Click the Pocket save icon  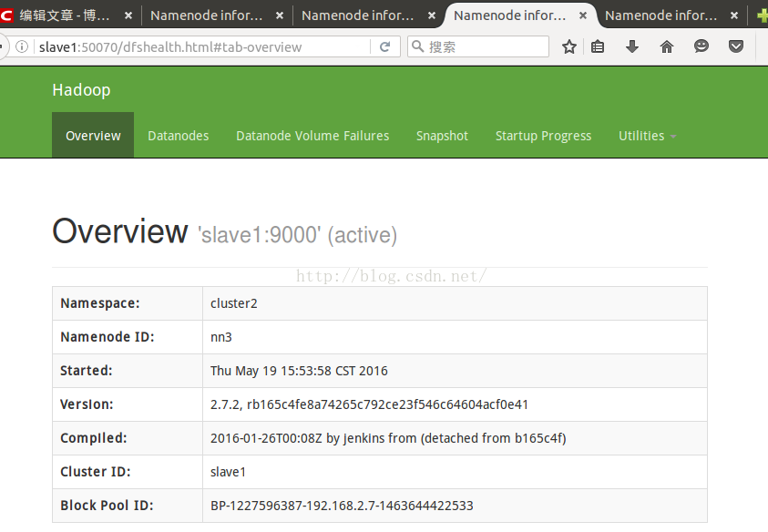coord(736,47)
